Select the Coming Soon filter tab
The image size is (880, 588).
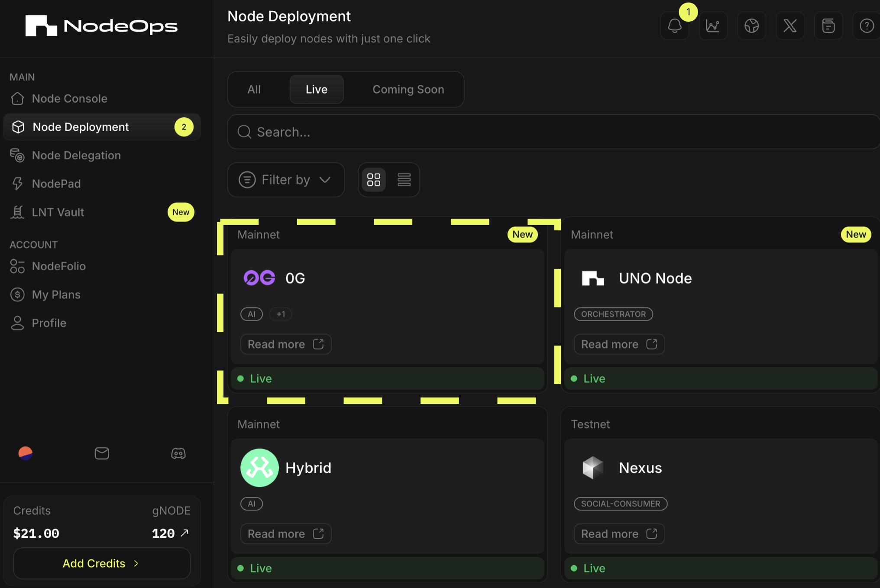tap(408, 89)
